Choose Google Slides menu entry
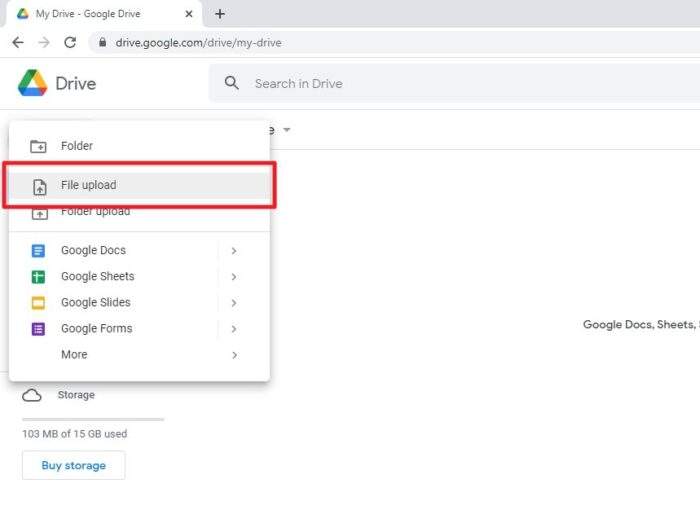700x510 pixels. 139,303
